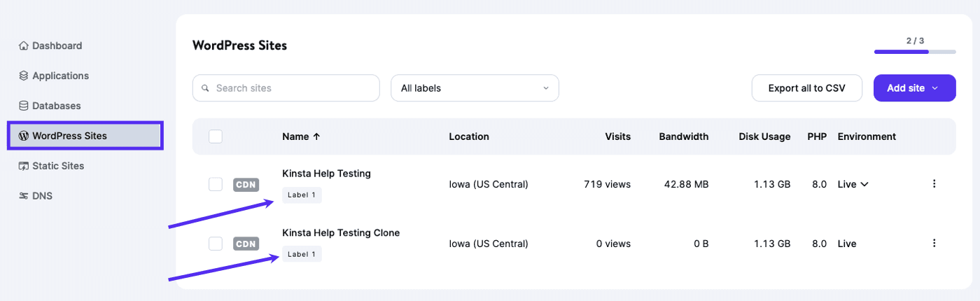The width and height of the screenshot is (980, 301).
Task: Open Kinsta Help Testing Clone site link
Action: [x=341, y=232]
